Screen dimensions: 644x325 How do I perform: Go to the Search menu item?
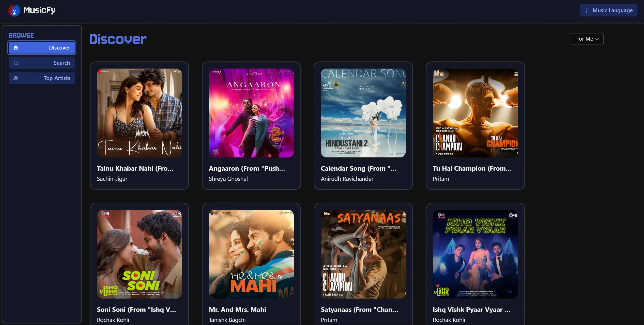(x=42, y=63)
